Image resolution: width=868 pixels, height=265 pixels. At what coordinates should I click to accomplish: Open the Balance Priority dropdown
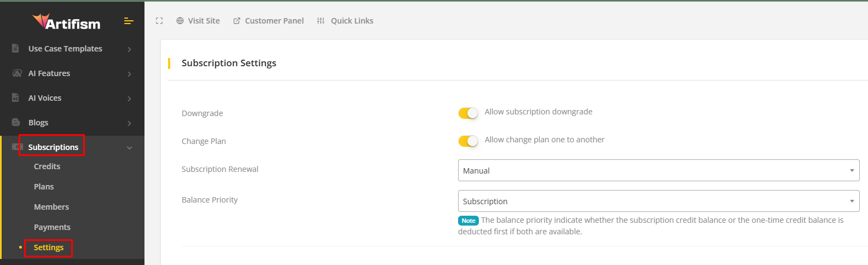(x=658, y=201)
